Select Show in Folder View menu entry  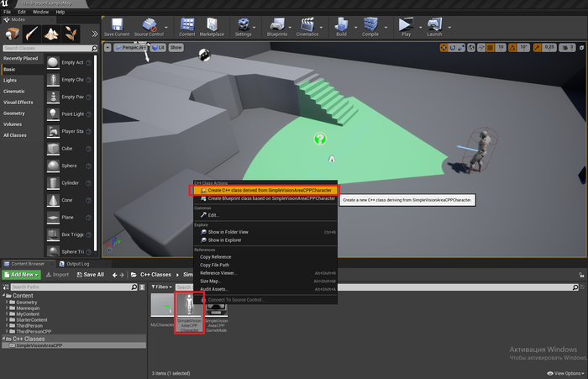(228, 231)
